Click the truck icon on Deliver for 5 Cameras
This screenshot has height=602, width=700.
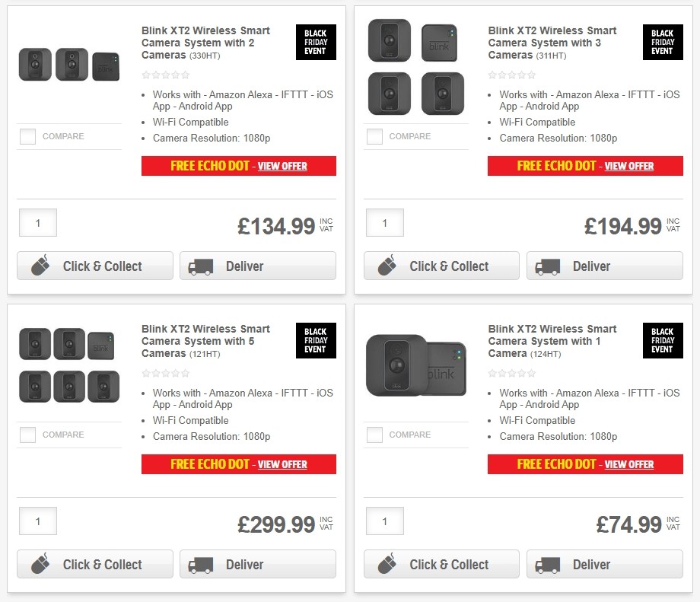pos(202,565)
